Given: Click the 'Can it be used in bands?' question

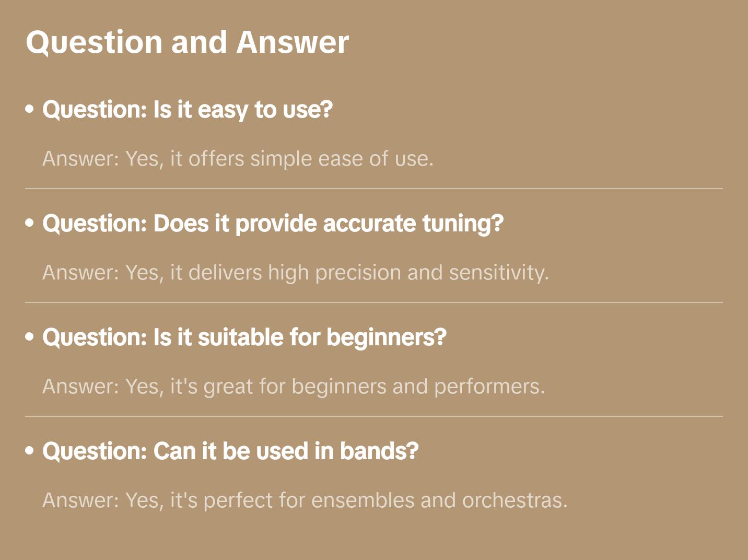Looking at the screenshot, I should [x=230, y=451].
